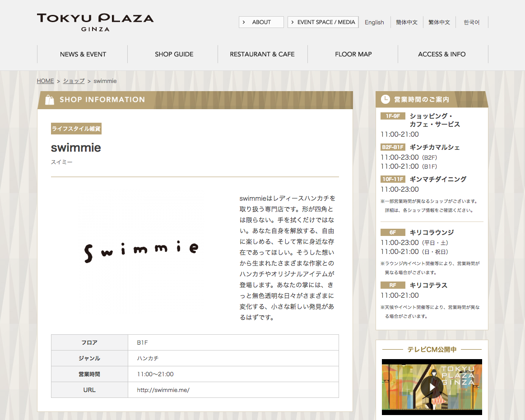Open the ACCESS & INFO menu
The image size is (525, 420).
point(442,54)
